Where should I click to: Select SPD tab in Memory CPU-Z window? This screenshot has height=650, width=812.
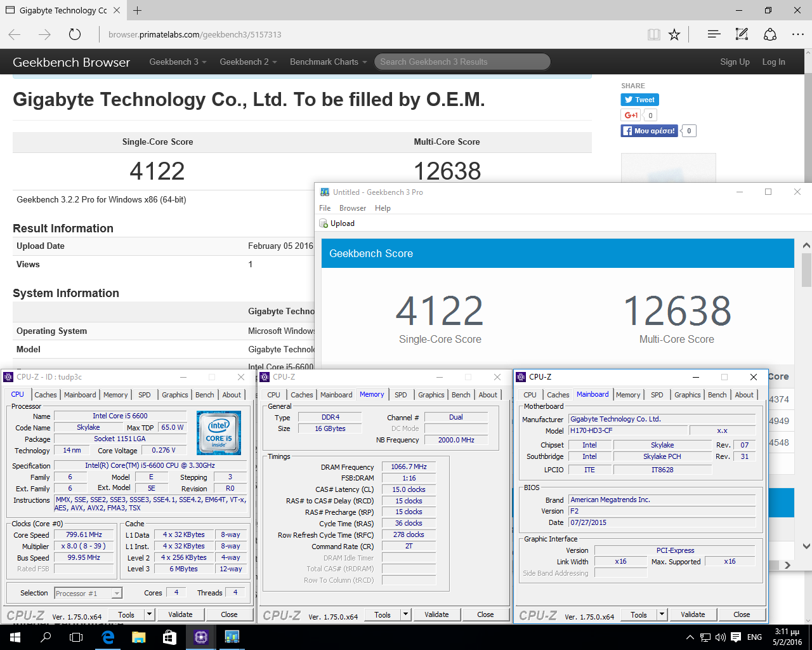pos(401,395)
